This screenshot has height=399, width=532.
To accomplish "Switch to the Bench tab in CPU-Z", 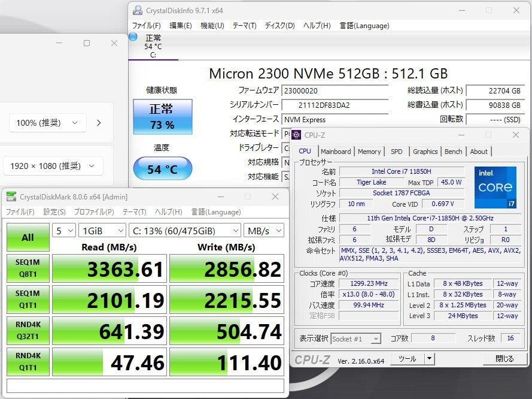I will click(453, 152).
